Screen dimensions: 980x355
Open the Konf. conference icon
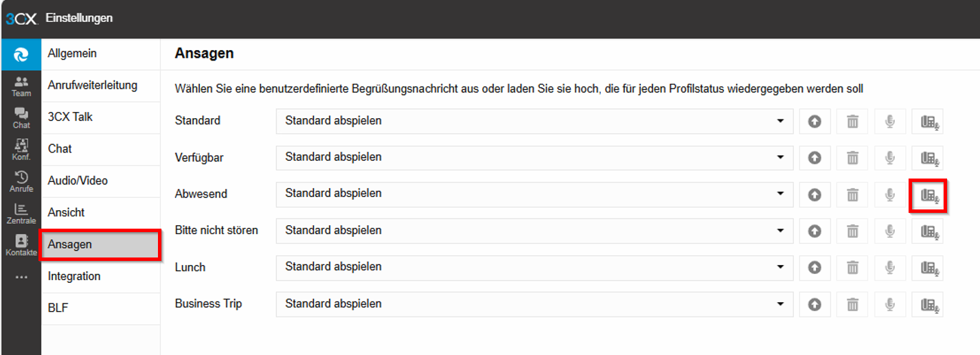pyautogui.click(x=21, y=148)
